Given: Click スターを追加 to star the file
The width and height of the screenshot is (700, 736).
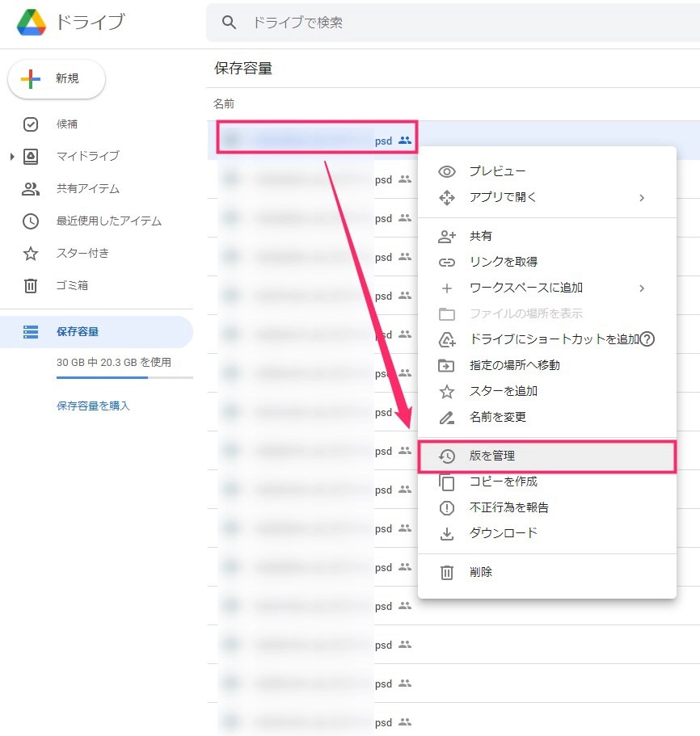Looking at the screenshot, I should point(503,391).
